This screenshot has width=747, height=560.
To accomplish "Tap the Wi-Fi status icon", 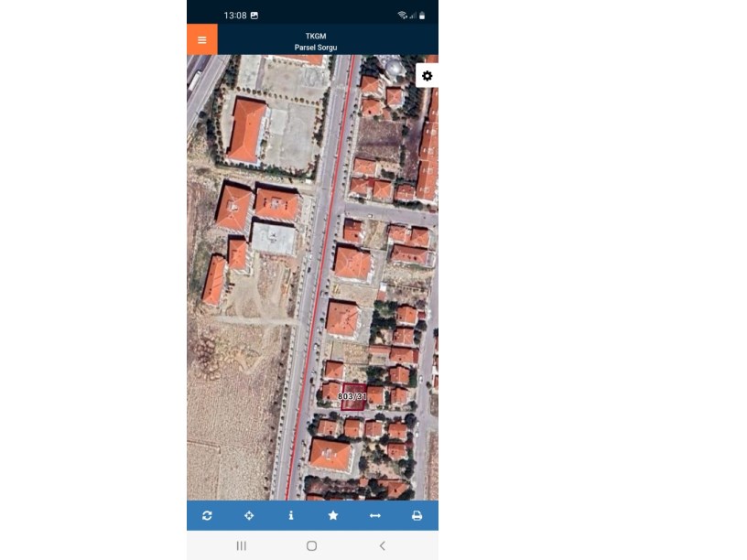I will pos(402,16).
